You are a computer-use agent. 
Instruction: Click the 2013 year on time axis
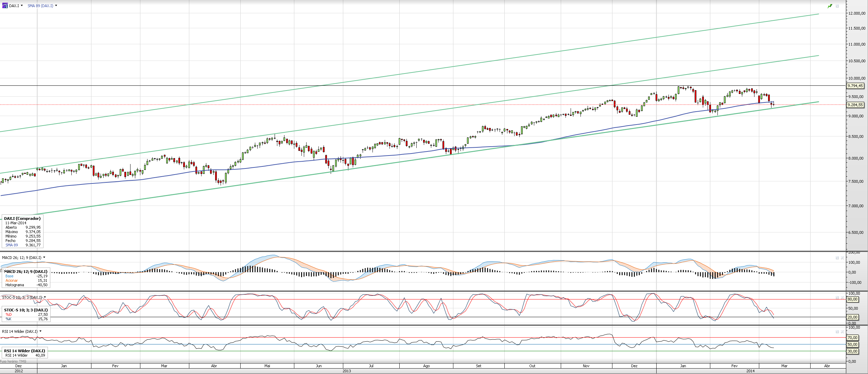tap(347, 371)
